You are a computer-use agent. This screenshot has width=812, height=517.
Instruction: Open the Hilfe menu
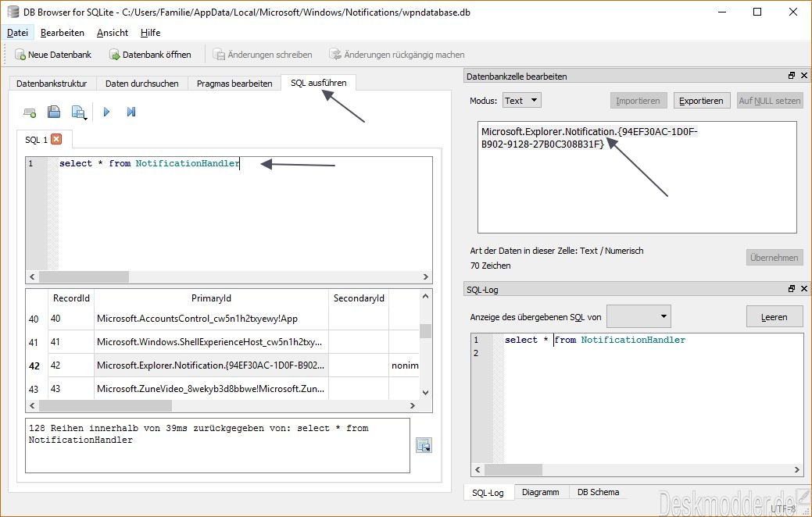[x=150, y=33]
